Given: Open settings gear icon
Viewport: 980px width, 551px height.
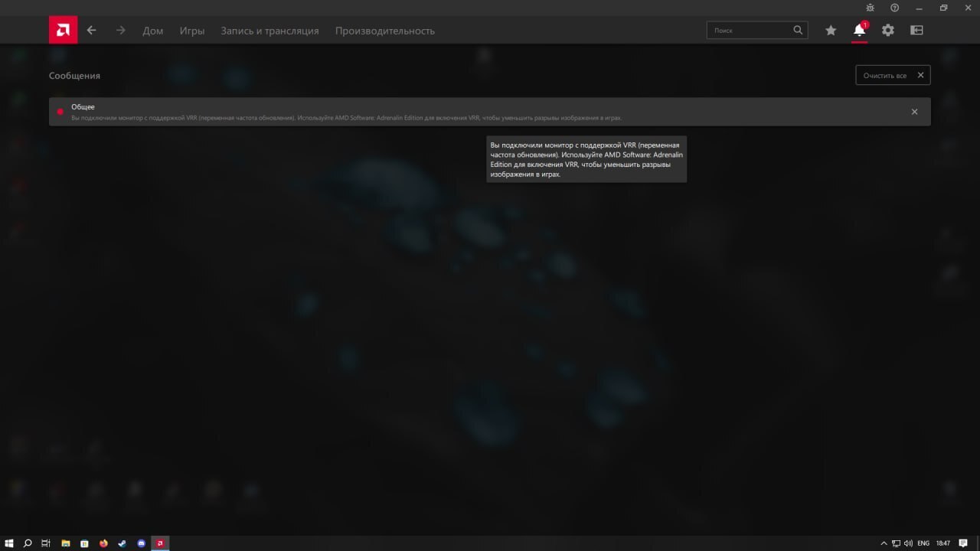Looking at the screenshot, I should (x=888, y=31).
